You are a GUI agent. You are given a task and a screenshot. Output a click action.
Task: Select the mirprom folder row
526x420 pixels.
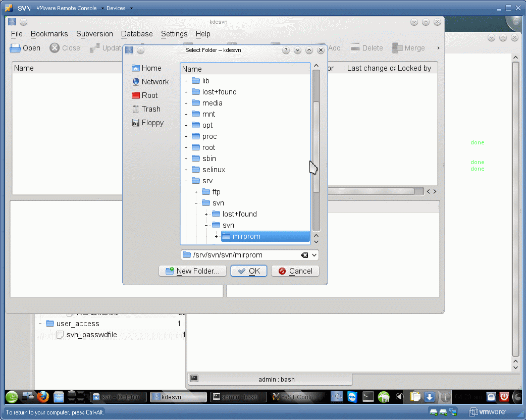(x=266, y=236)
